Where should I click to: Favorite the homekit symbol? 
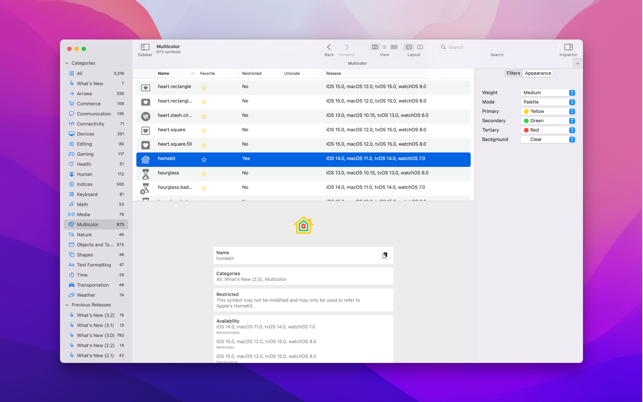tap(204, 160)
